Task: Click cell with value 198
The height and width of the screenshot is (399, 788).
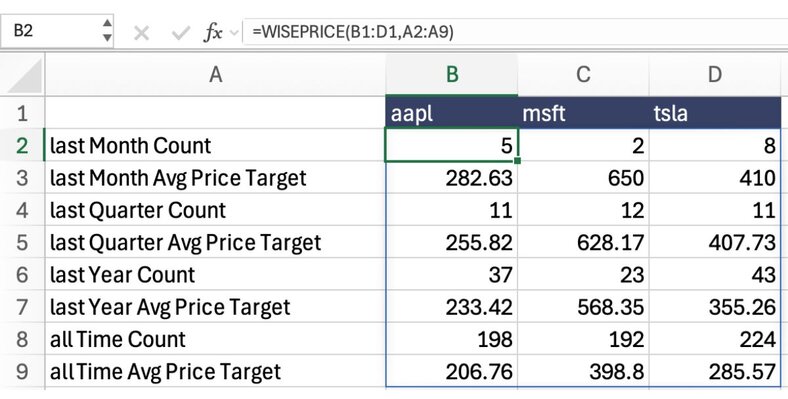Action: point(452,339)
